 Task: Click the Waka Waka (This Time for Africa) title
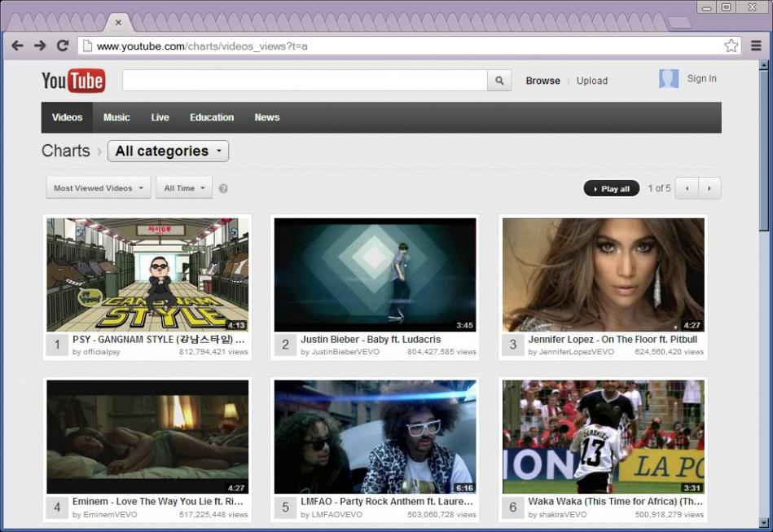point(616,501)
